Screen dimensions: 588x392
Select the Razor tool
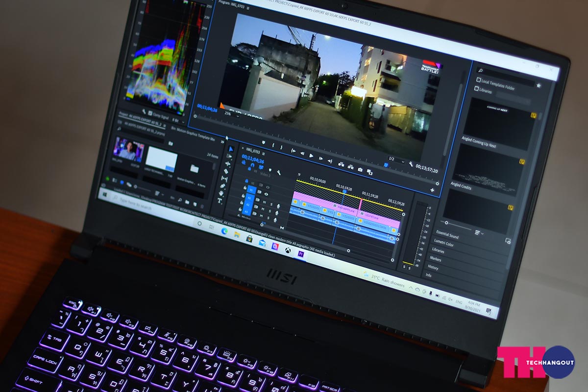226,171
